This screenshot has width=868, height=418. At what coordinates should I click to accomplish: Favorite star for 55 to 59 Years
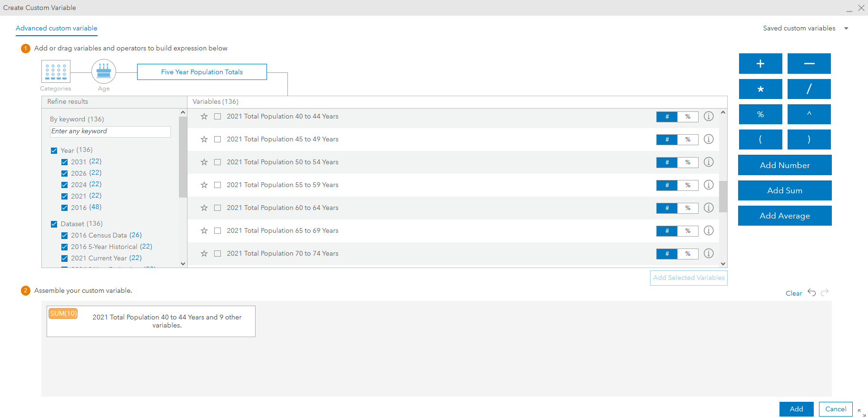(x=204, y=185)
